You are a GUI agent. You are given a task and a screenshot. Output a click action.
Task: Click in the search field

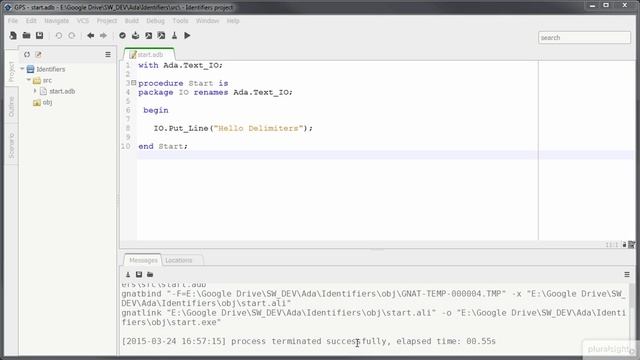tap(584, 38)
